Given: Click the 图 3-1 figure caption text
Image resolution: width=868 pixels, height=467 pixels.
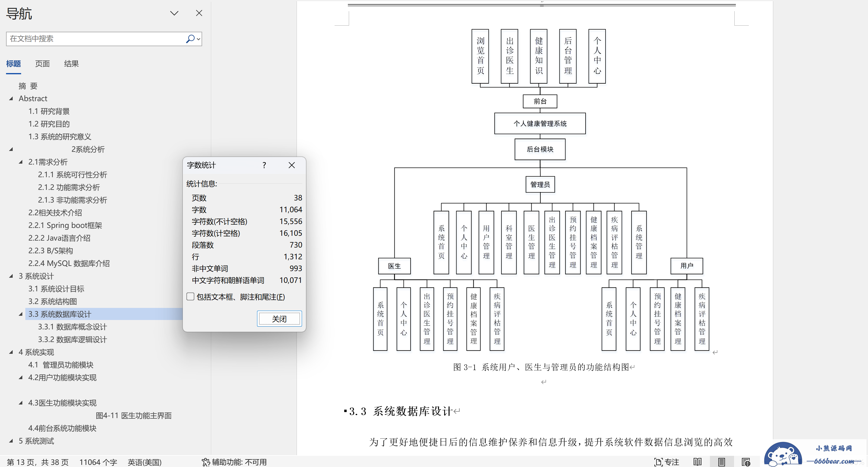Looking at the screenshot, I should 541,367.
